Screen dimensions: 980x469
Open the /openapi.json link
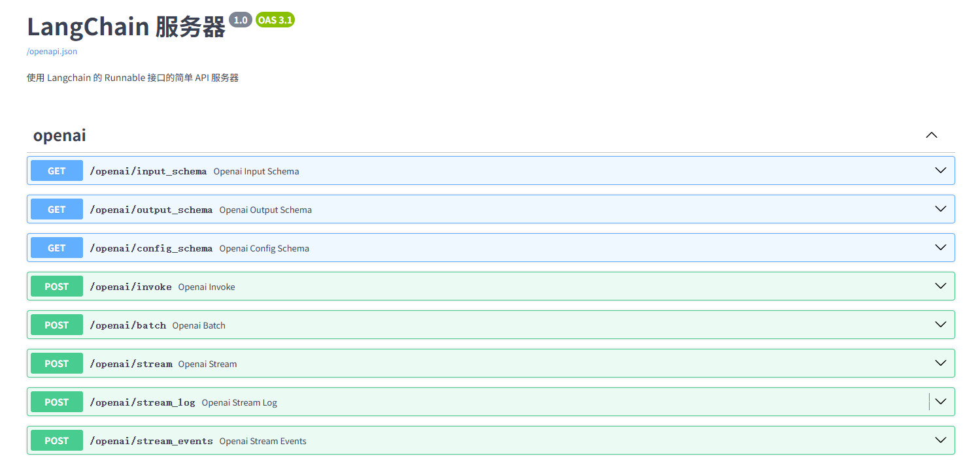tap(52, 52)
